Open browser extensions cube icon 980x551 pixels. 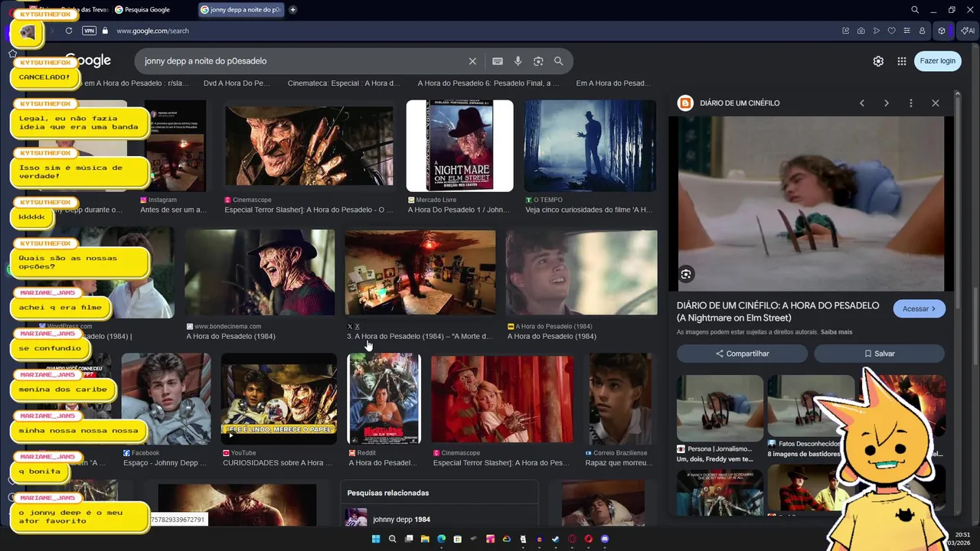[942, 31]
